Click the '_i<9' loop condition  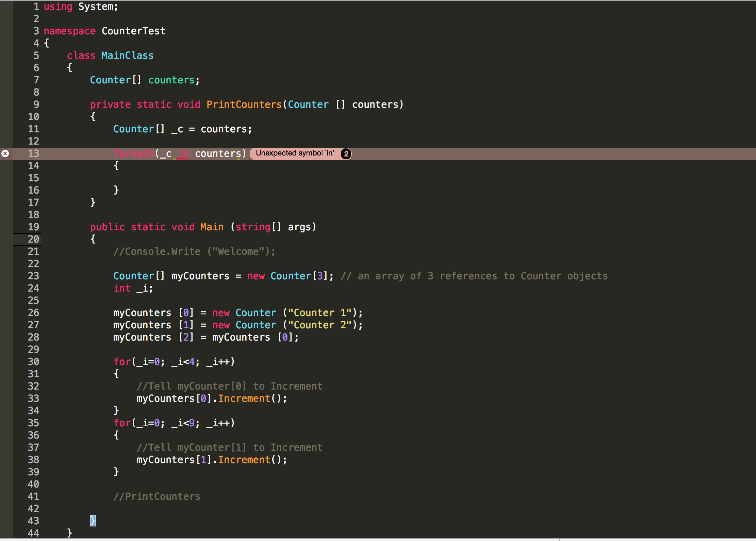point(183,423)
